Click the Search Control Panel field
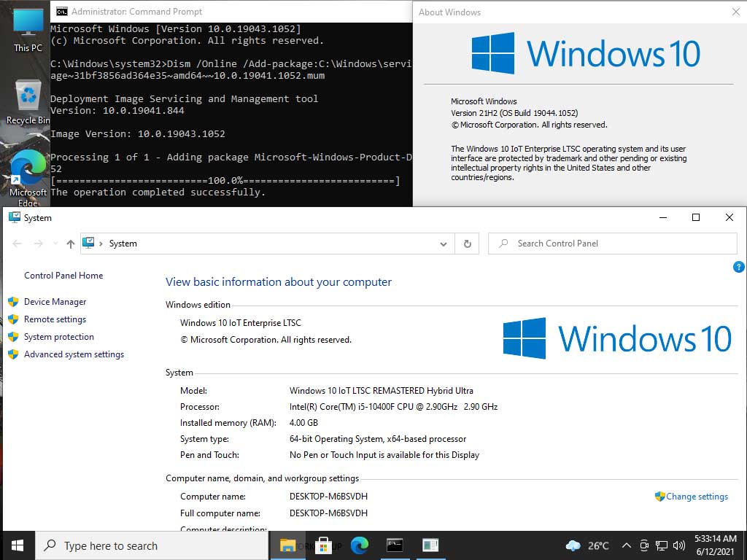The image size is (747, 560). coord(613,244)
